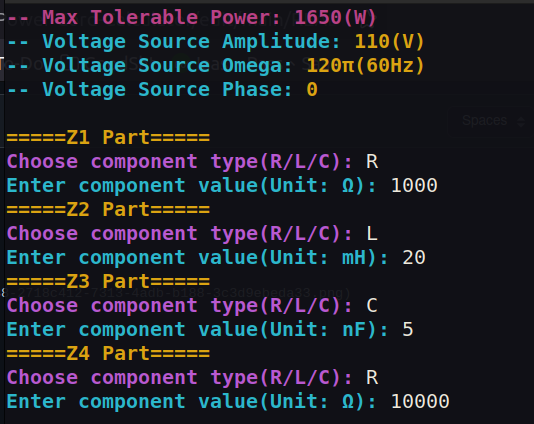This screenshot has height=424, width=534.
Task: Click the =====Z1 Part===== header
Action: click(x=108, y=138)
